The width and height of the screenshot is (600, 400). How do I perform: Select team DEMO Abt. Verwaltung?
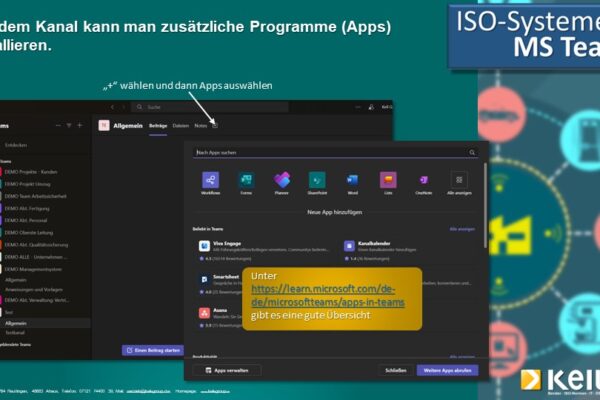click(x=36, y=300)
